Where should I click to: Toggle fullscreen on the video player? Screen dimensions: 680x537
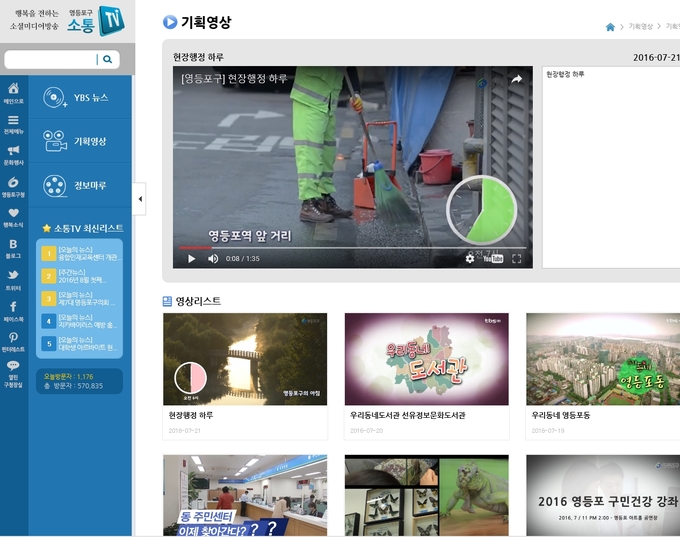click(x=517, y=258)
